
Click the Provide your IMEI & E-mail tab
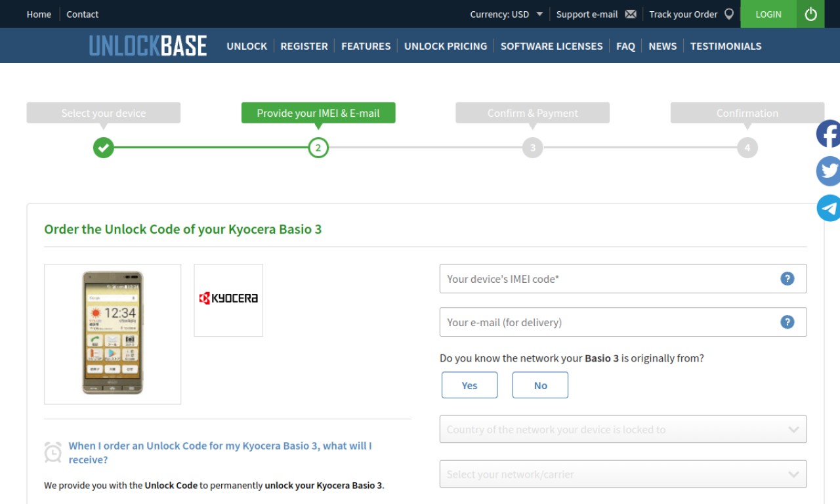pos(318,113)
